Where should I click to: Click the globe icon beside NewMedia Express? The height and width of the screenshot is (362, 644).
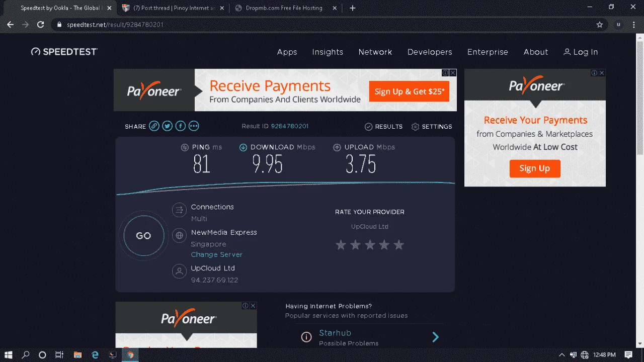[179, 235]
